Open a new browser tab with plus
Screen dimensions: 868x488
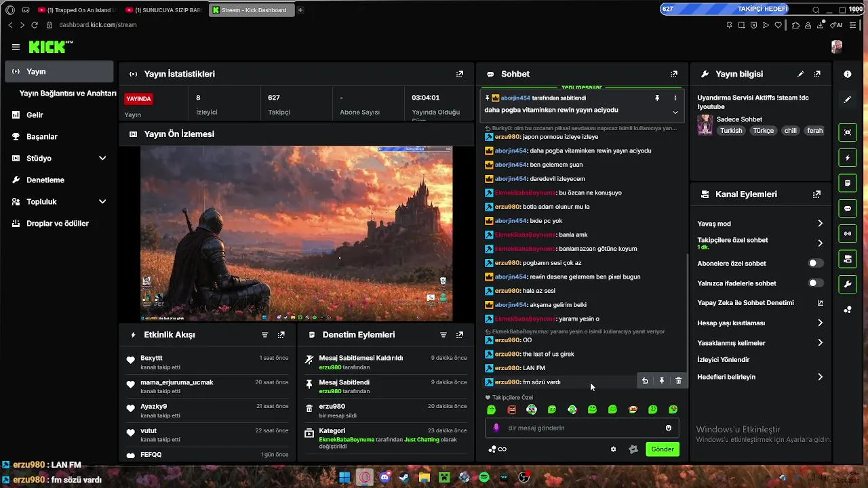click(x=300, y=10)
